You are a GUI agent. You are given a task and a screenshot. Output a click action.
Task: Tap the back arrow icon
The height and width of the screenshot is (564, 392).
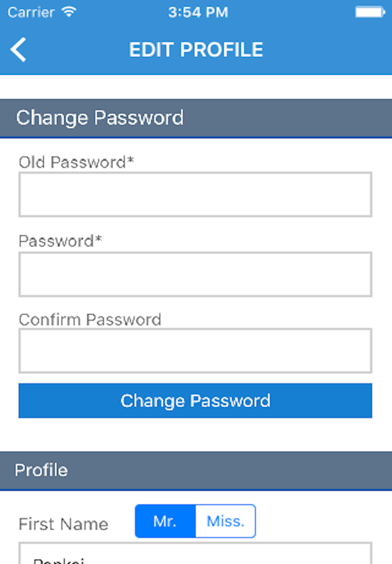click(19, 50)
